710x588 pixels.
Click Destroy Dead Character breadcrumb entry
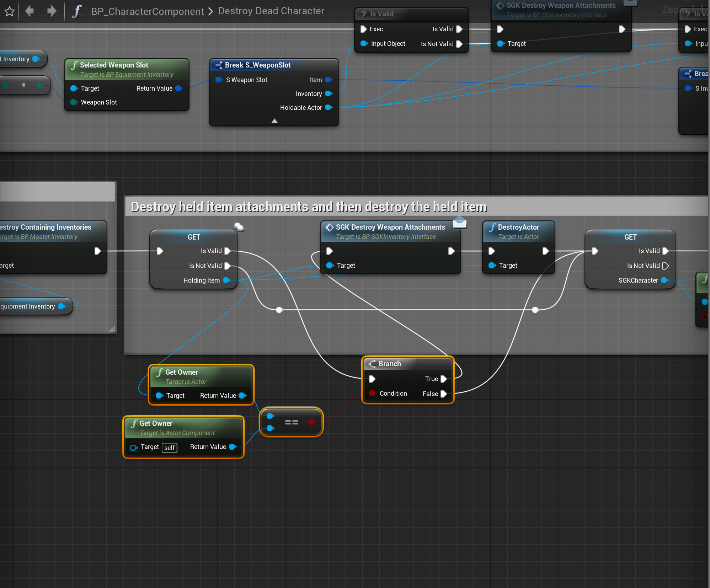click(271, 11)
